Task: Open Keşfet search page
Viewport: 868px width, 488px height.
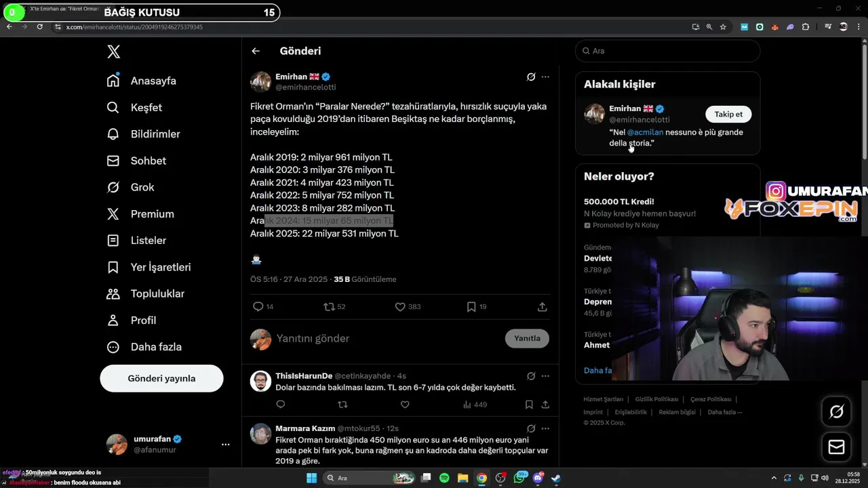Action: click(x=135, y=107)
